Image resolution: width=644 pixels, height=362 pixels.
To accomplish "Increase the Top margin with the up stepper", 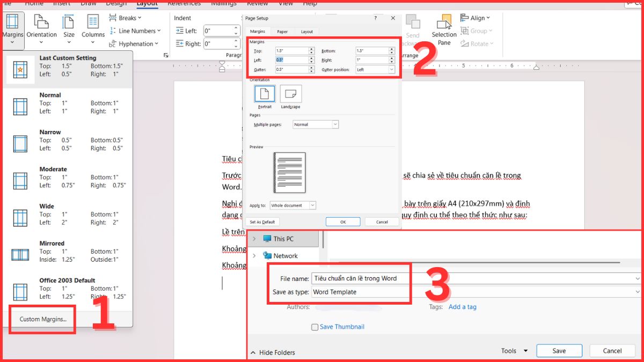I will click(x=310, y=48).
